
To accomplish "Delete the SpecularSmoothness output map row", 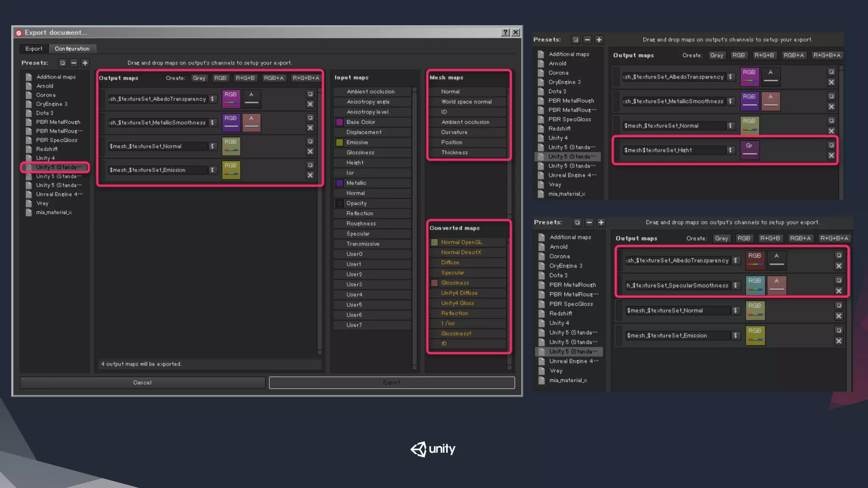I will click(x=838, y=291).
